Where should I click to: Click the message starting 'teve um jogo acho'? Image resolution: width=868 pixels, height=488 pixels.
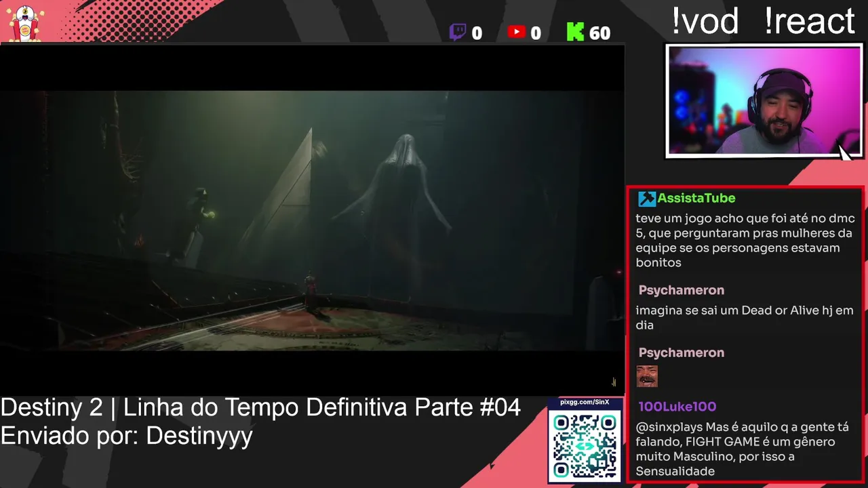click(x=745, y=241)
